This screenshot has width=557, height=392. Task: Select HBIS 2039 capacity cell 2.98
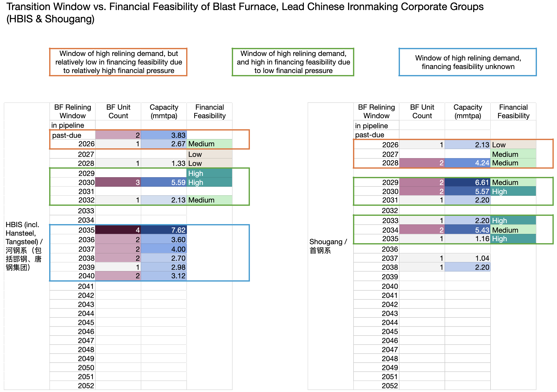[164, 267]
